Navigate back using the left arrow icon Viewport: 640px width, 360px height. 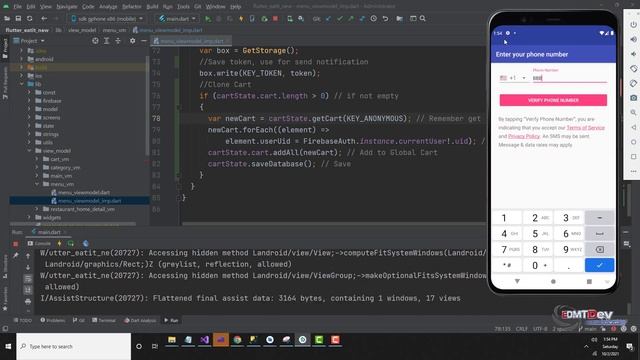pos(44,19)
